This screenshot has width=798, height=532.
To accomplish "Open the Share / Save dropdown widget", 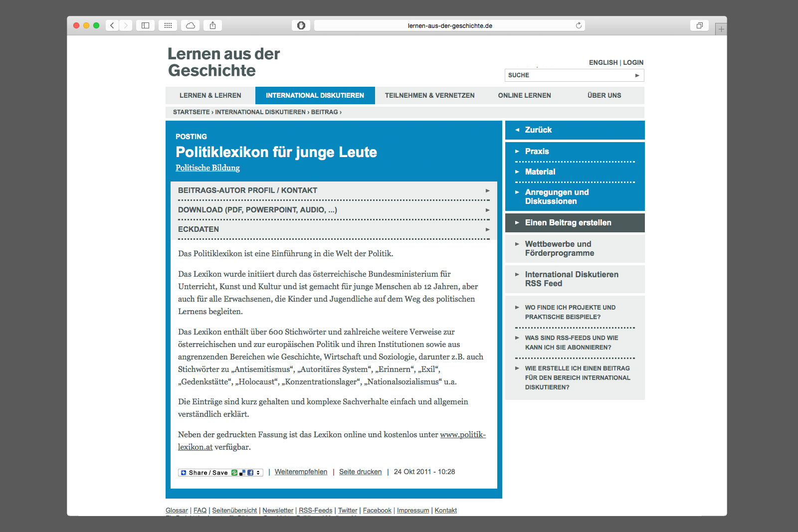I will point(220,473).
